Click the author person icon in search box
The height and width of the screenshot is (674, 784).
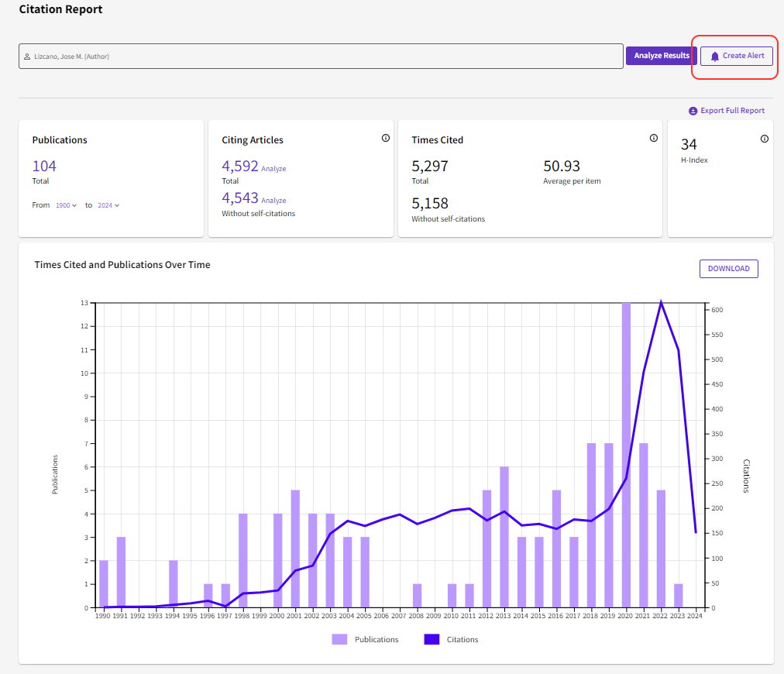pos(27,57)
